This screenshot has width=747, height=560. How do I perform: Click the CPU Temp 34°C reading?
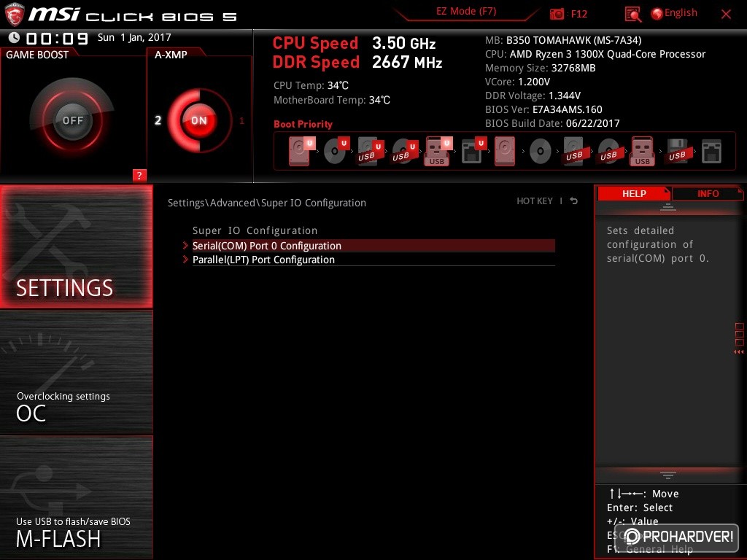point(311,86)
